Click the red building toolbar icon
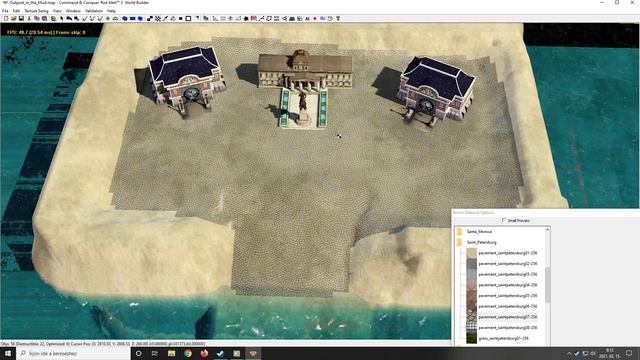Viewport: 640px width, 360px height. [253, 18]
